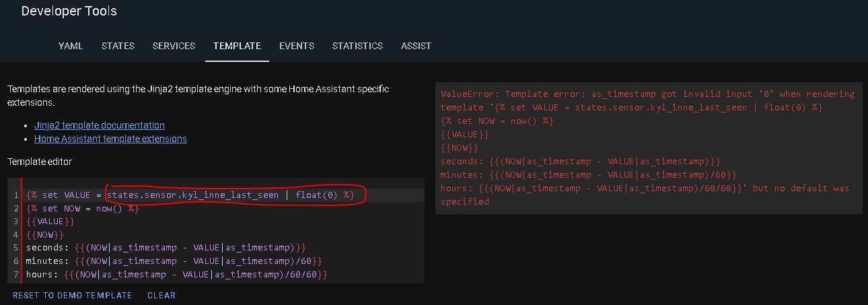Open the ASSIST tab

click(416, 46)
